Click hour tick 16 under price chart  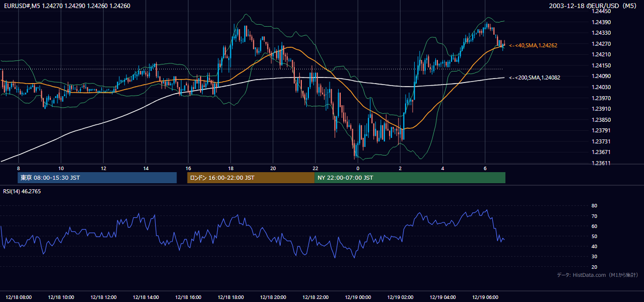click(188, 168)
